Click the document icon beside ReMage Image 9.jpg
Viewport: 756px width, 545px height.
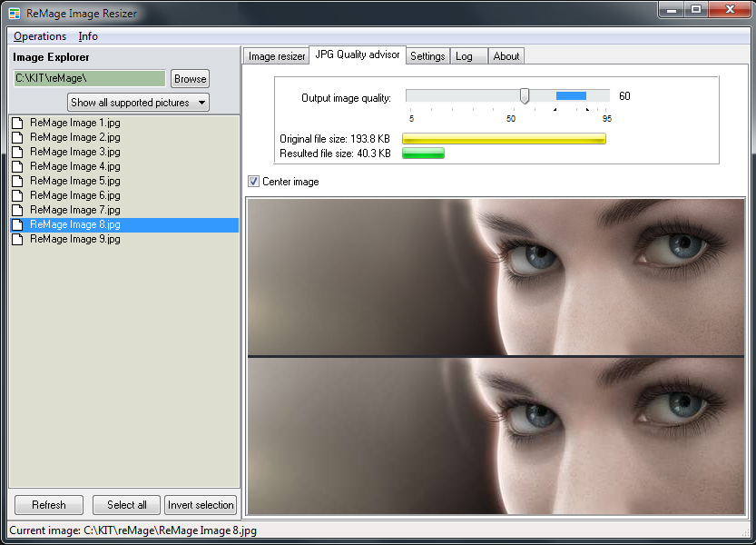tap(17, 239)
